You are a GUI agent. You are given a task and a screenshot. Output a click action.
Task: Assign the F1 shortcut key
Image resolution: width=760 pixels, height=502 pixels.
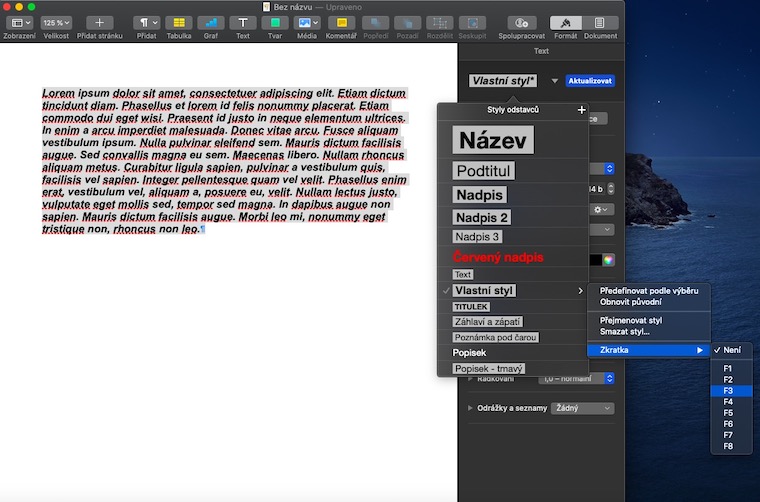731,368
